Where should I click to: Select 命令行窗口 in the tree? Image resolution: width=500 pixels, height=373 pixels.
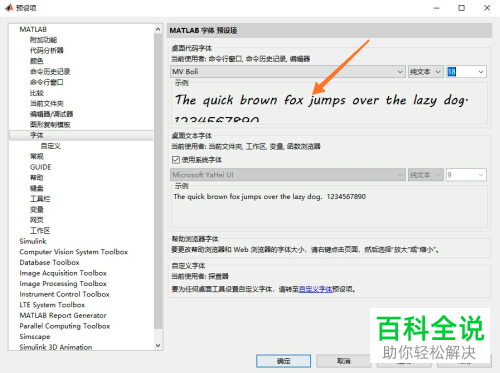tap(47, 82)
